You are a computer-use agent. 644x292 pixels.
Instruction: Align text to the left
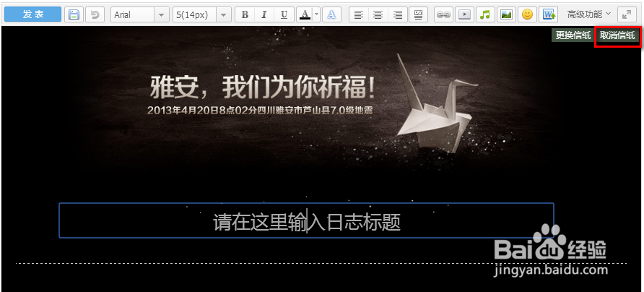(359, 14)
